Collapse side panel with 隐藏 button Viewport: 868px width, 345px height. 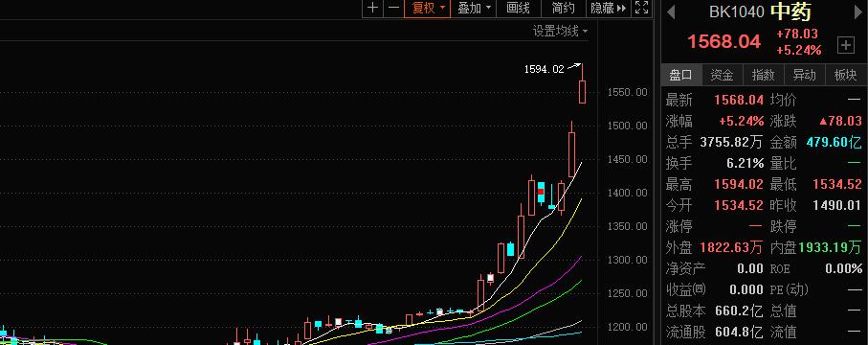point(609,9)
